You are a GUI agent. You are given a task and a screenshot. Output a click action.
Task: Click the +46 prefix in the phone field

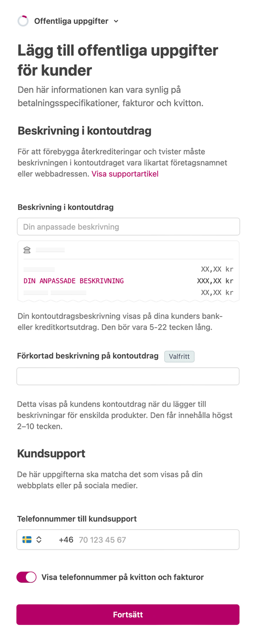point(66,539)
